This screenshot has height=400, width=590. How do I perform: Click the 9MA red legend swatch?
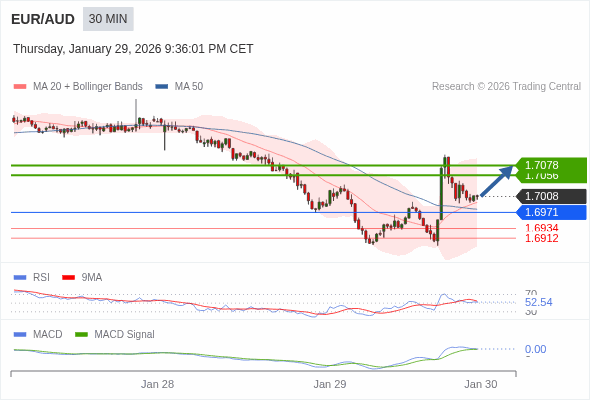pos(68,278)
